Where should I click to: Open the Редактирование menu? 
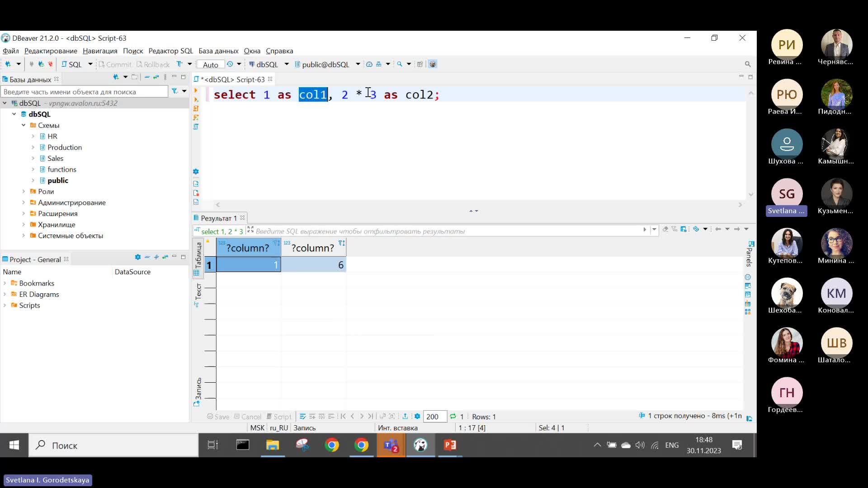click(x=51, y=51)
